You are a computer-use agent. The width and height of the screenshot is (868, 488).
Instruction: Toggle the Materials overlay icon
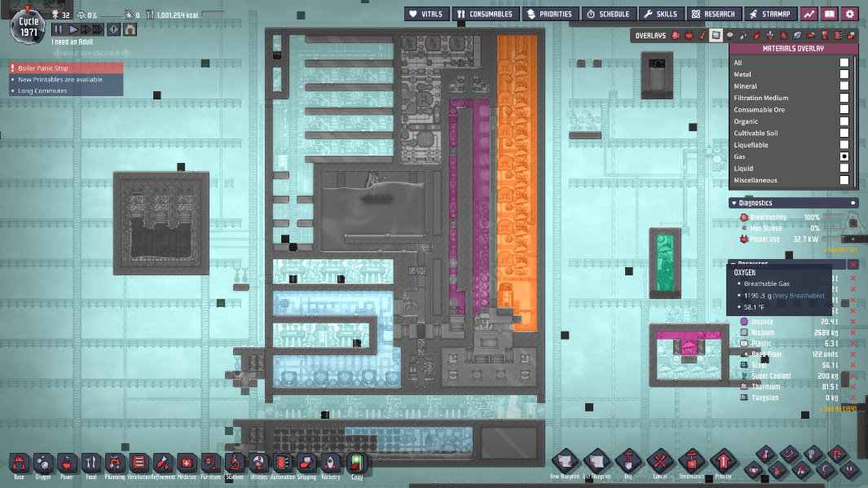click(x=716, y=35)
